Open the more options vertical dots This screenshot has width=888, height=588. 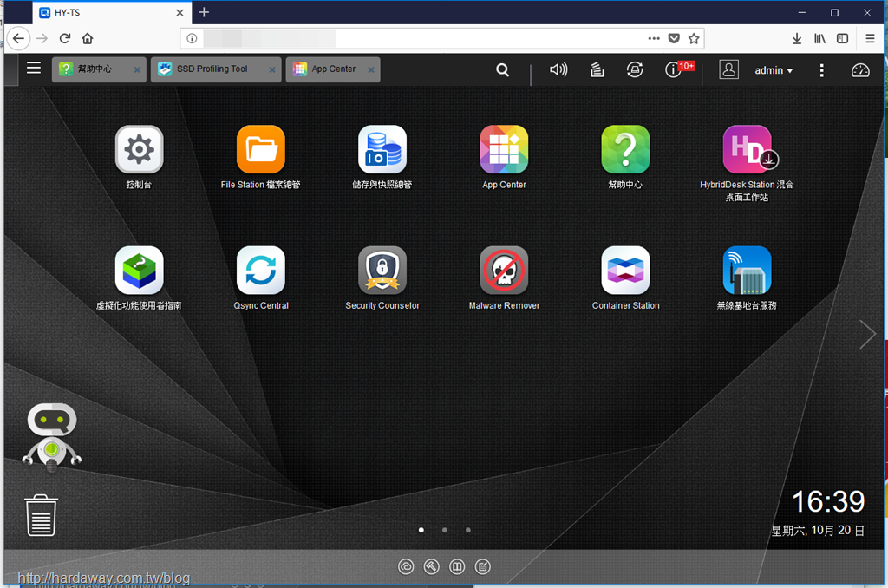click(x=822, y=70)
